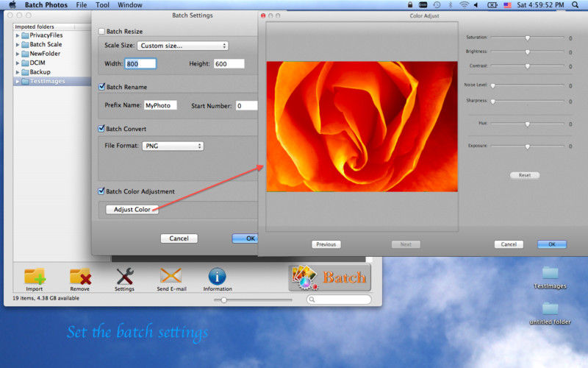588x368 pixels.
Task: Click OK in Color Adjust window
Action: pyautogui.click(x=552, y=244)
